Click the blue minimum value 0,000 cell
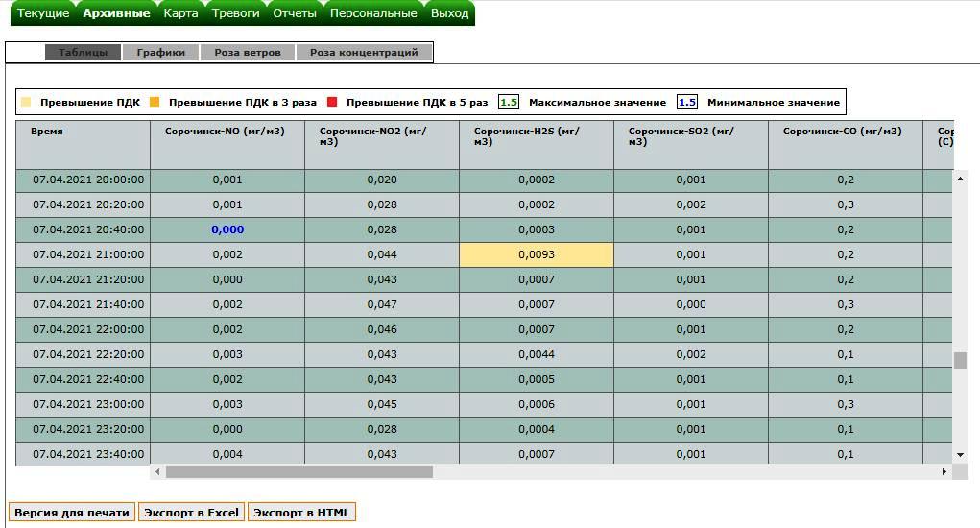This screenshot has height=528, width=980. [227, 229]
